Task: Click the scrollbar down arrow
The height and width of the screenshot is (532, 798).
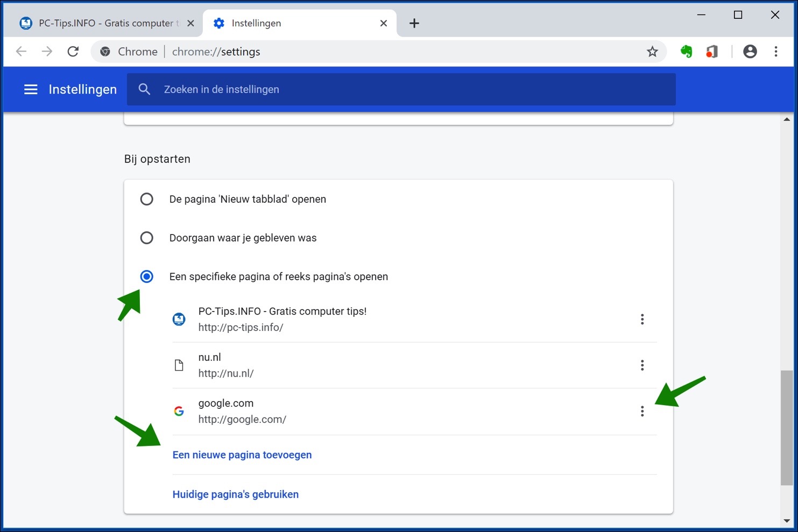Action: tap(787, 521)
